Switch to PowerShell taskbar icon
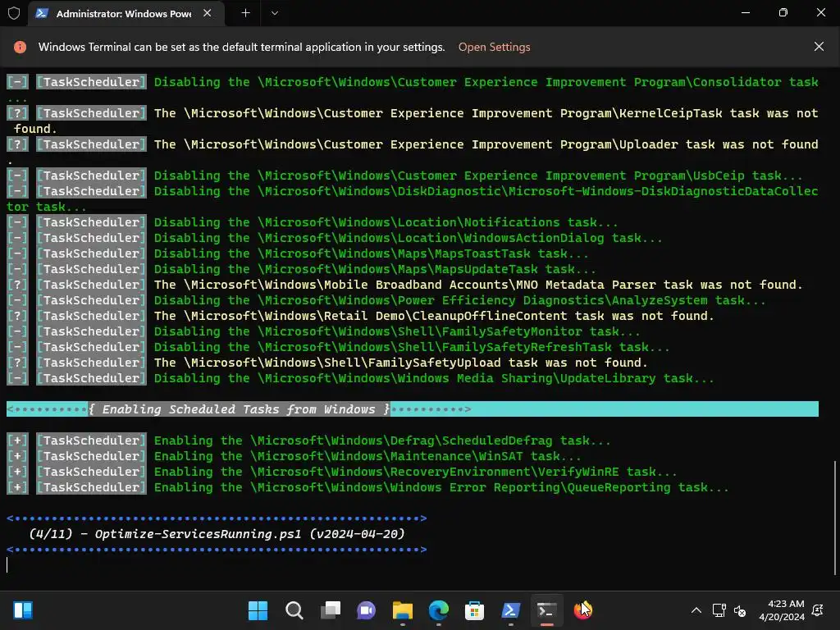Viewport: 840px width, 630px height. pyautogui.click(x=510, y=610)
